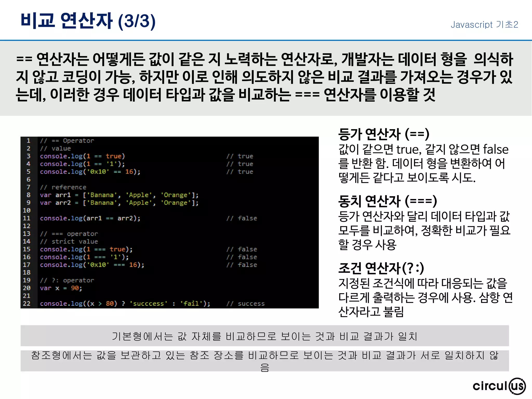The image size is (532, 399).
Task: Click the heading '동치 연산자 (===)'
Action: click(x=388, y=201)
